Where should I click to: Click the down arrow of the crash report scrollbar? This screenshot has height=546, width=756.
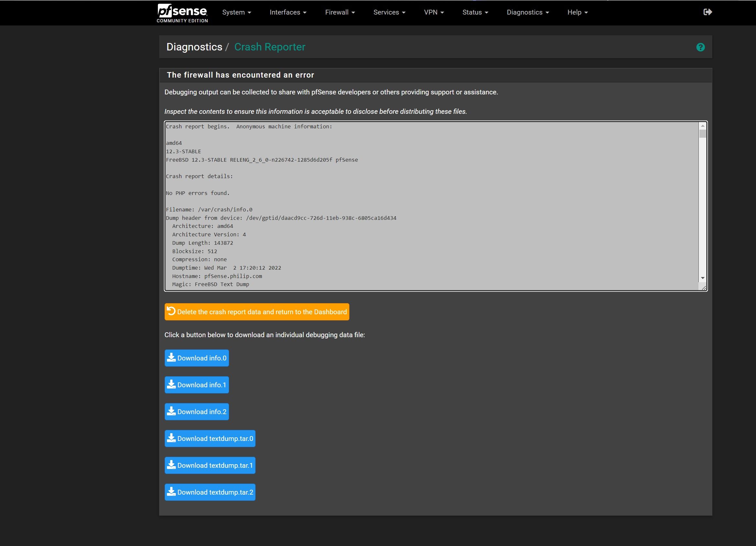click(x=703, y=277)
